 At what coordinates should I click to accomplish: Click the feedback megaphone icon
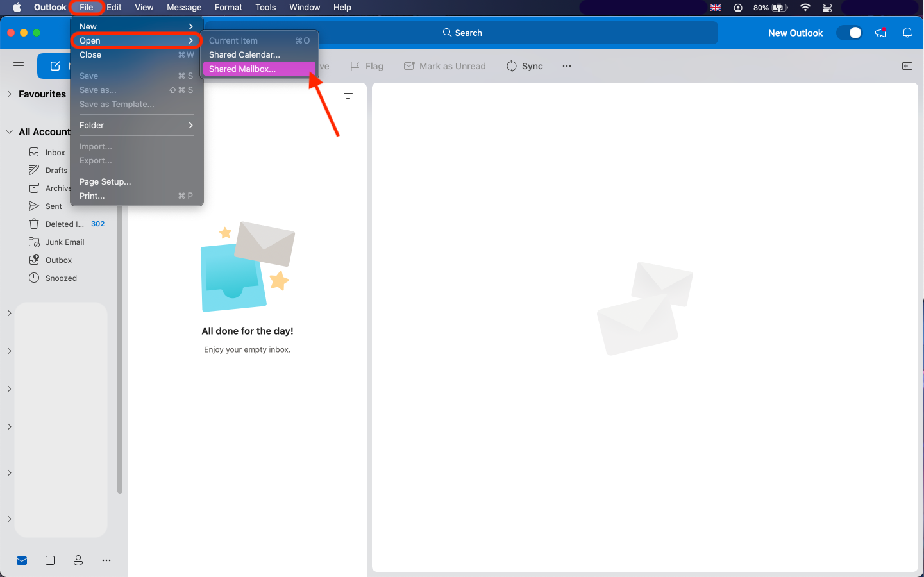[x=880, y=33]
